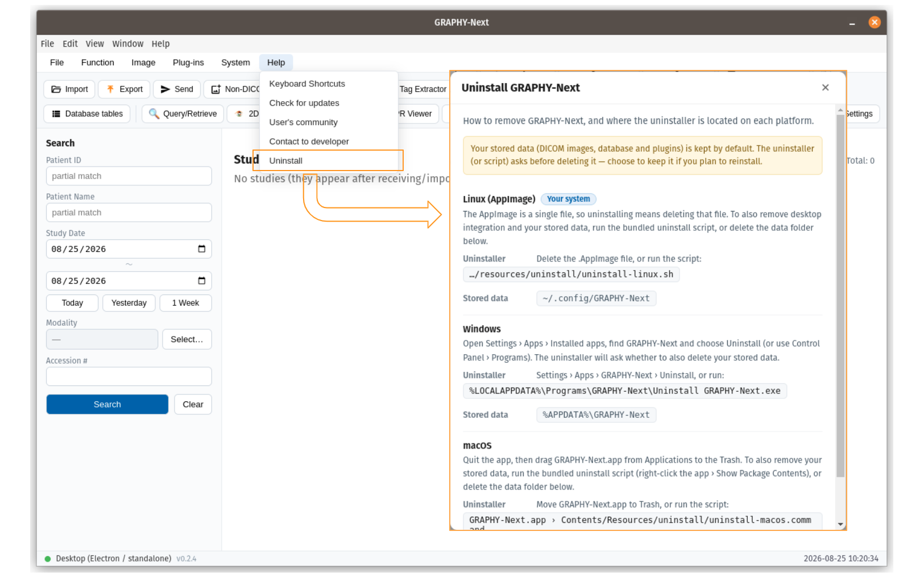Screen dimensions: 924x577
Task: Choose Check for updates in the Help menu
Action: (x=329, y=103)
